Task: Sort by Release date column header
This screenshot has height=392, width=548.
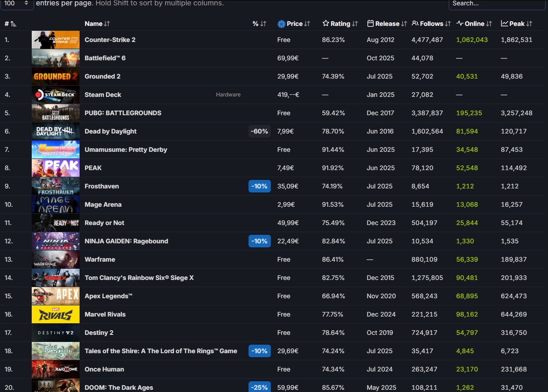Action: [x=387, y=24]
